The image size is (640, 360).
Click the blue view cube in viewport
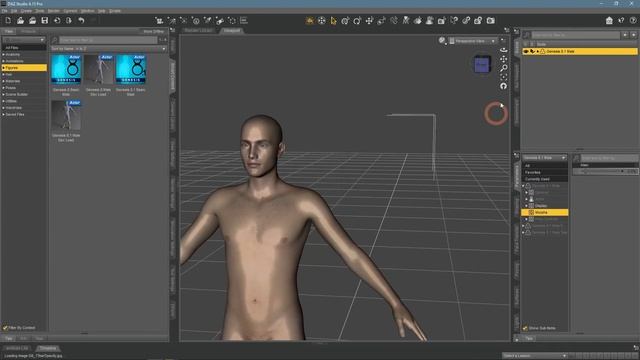(482, 64)
